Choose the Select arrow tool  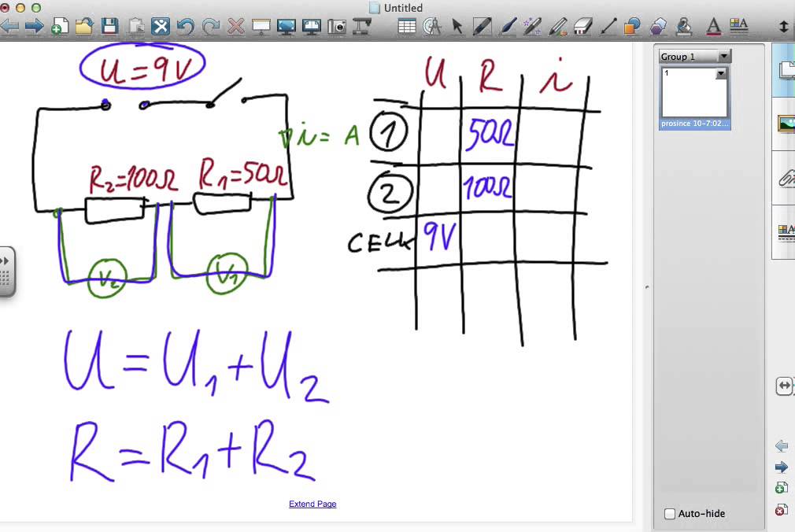457,26
